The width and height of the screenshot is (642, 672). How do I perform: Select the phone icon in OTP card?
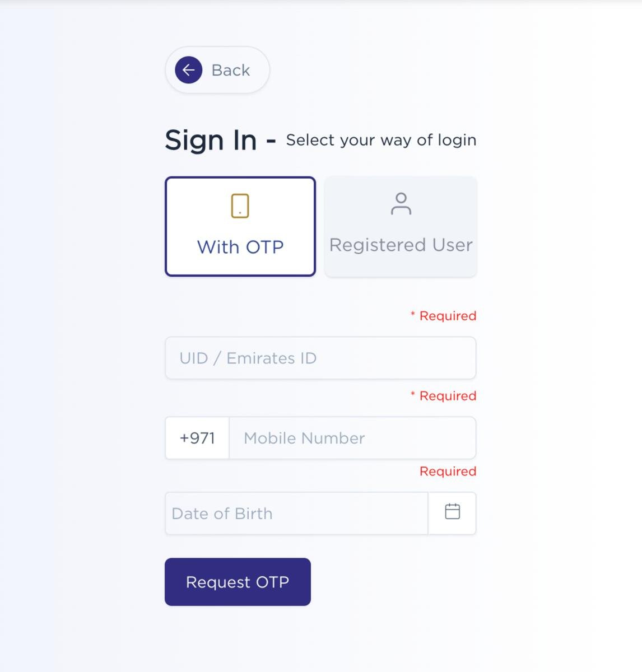tap(240, 206)
